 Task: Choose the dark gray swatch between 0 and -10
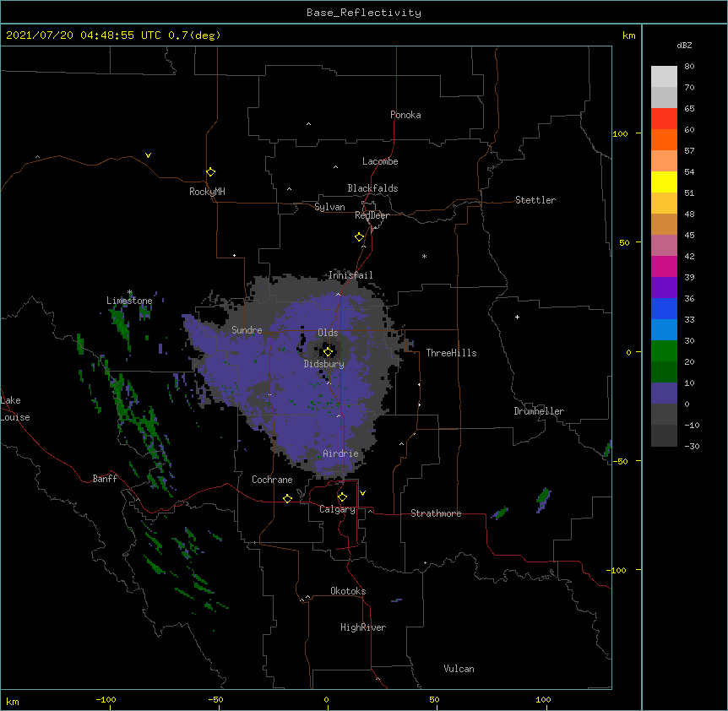tap(664, 415)
